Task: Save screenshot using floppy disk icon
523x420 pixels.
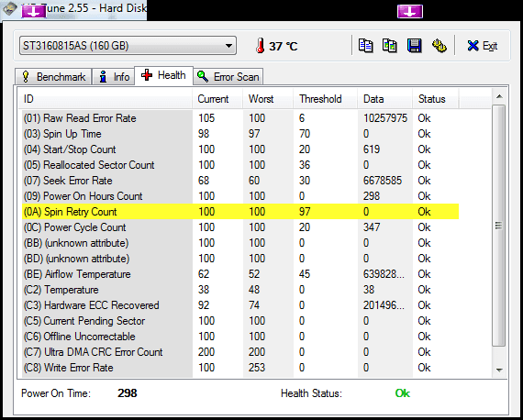Action: coord(414,46)
